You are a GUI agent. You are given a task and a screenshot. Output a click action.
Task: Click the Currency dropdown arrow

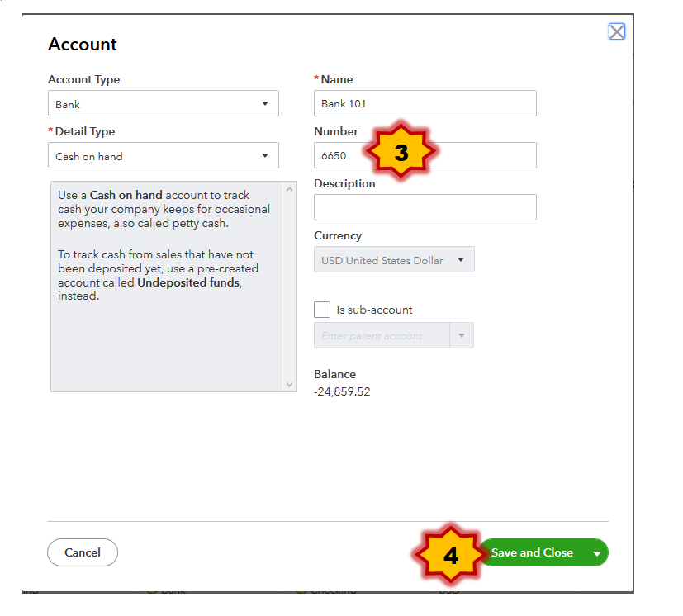462,258
